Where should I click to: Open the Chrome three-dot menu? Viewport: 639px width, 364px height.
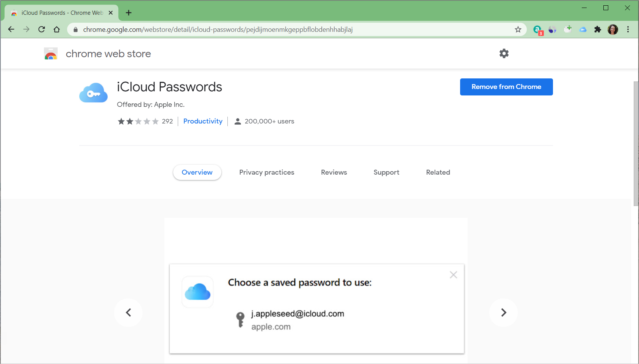(628, 30)
